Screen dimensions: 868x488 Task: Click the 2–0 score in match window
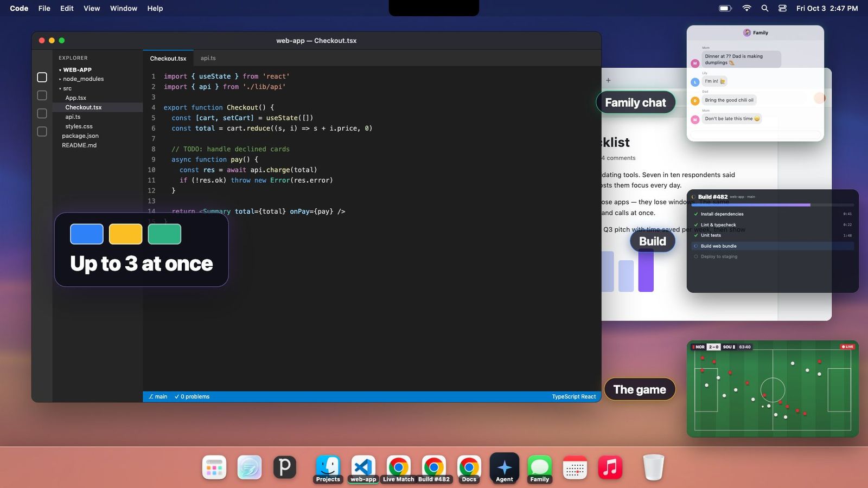[x=713, y=347]
